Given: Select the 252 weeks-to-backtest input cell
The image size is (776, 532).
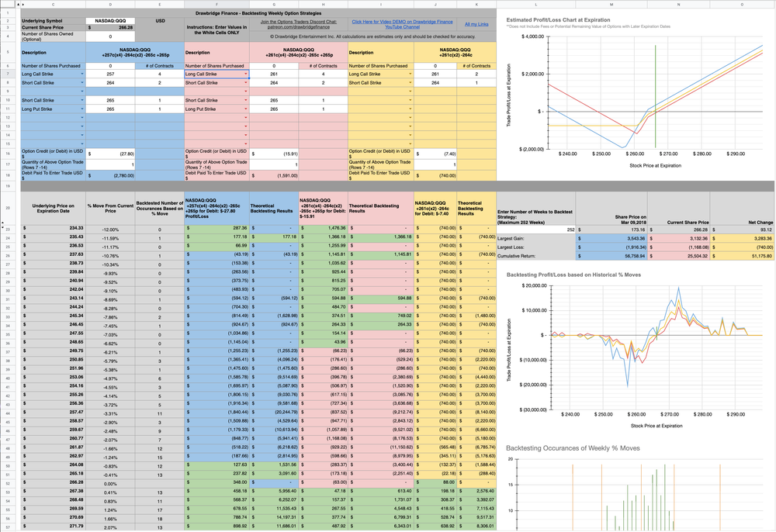Looking at the screenshot, I should click(536, 230).
